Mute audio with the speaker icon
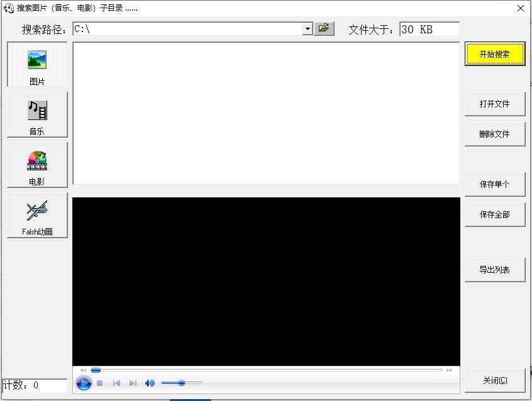 tap(150, 383)
